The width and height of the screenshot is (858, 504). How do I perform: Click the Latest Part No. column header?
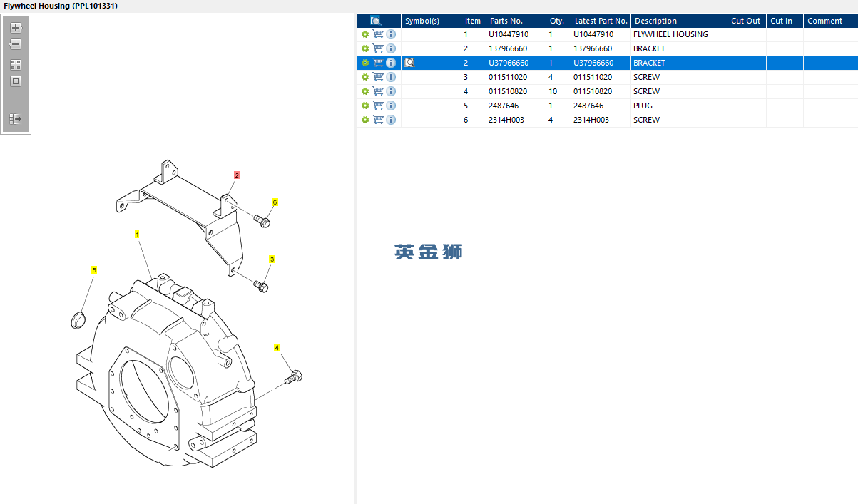coord(601,21)
